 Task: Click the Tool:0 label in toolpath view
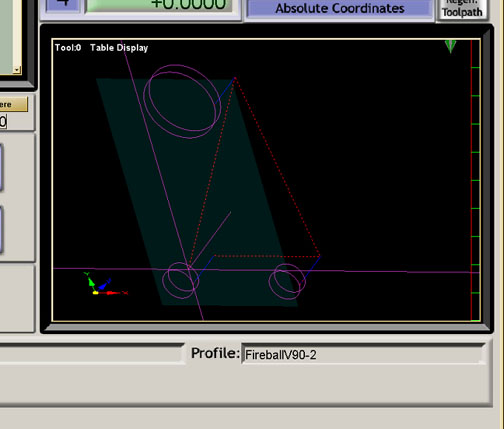click(x=68, y=48)
